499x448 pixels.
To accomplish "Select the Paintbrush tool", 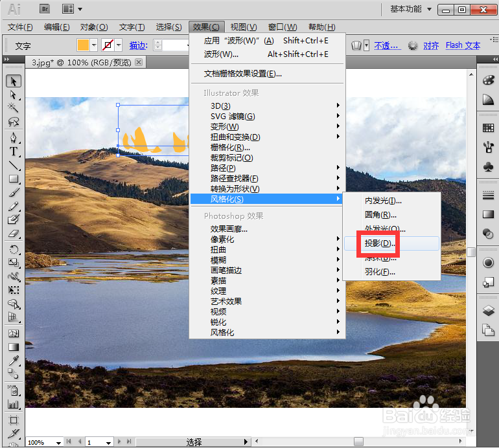I will coord(14,193).
